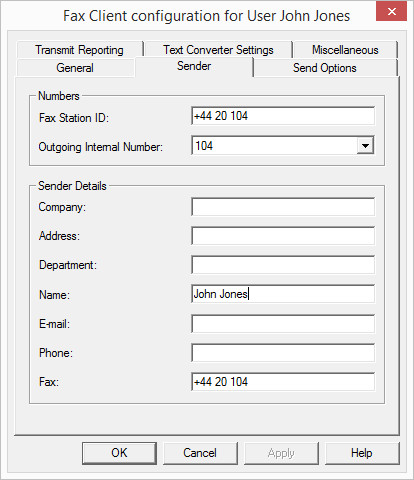
Task: Cancel the configuration changes
Action: [200, 453]
